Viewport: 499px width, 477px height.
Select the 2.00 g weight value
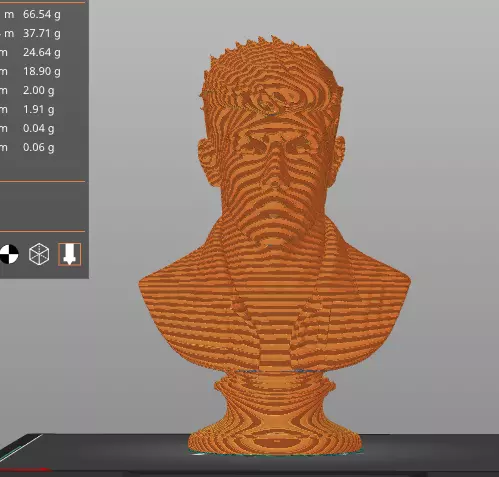tap(39, 91)
